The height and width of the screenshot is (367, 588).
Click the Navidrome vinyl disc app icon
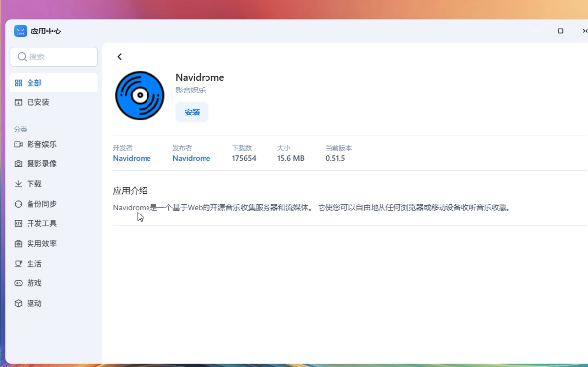pyautogui.click(x=140, y=95)
